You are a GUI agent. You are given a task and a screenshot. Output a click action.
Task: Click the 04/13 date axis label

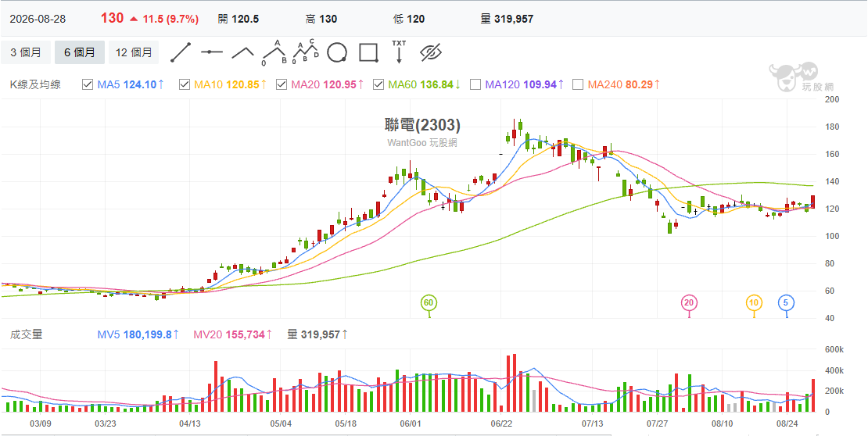click(189, 424)
